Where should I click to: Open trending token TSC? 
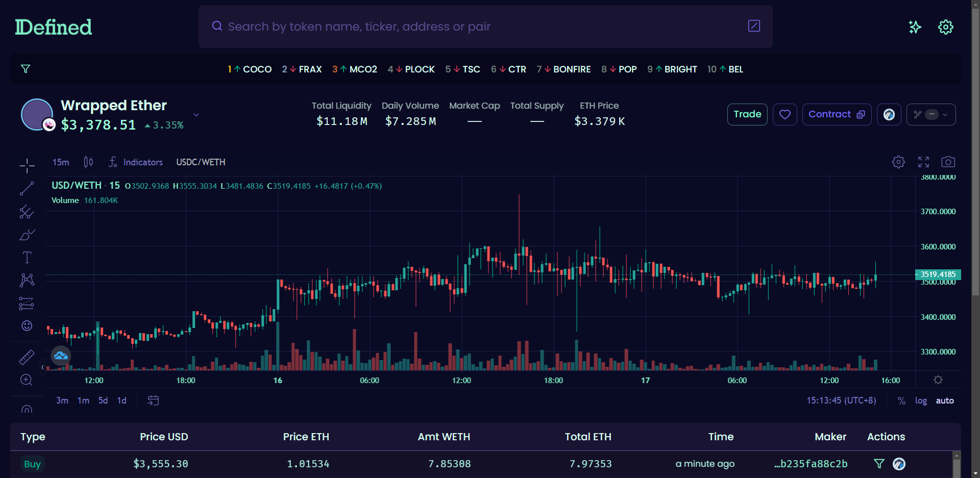coord(462,69)
